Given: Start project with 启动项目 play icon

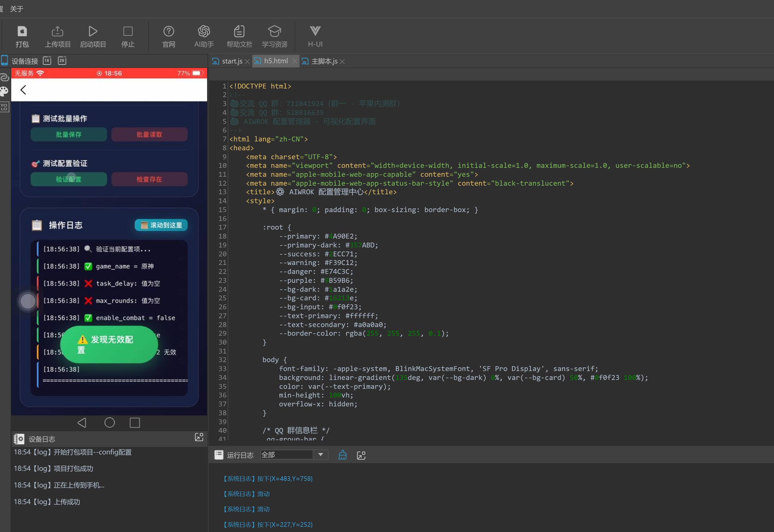Looking at the screenshot, I should pos(93,32).
